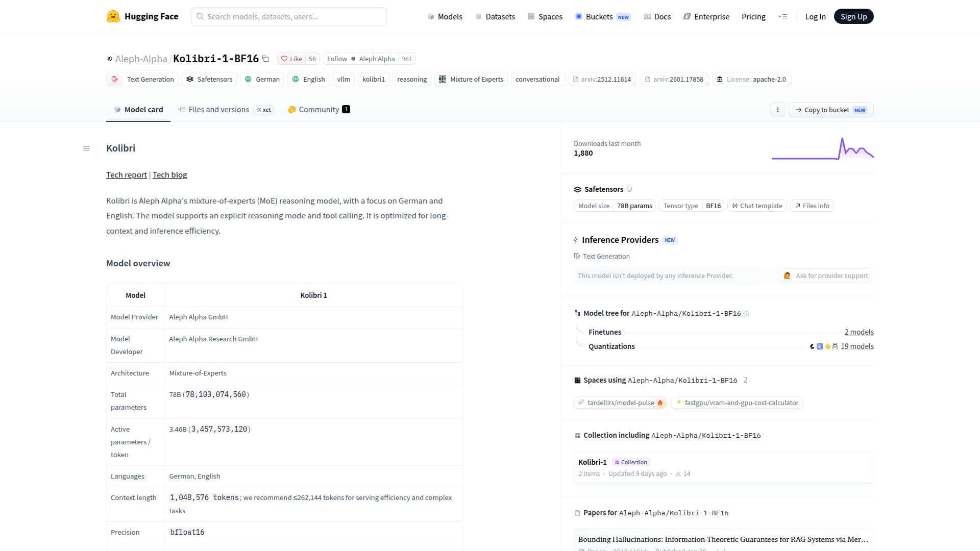Follow Aleph Alpha
This screenshot has width=980, height=551.
pos(360,59)
